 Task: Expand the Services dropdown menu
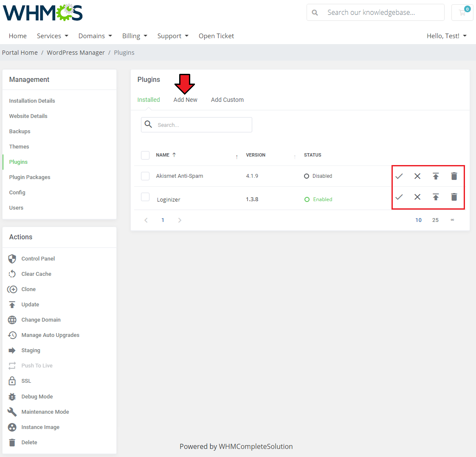pyautogui.click(x=53, y=36)
